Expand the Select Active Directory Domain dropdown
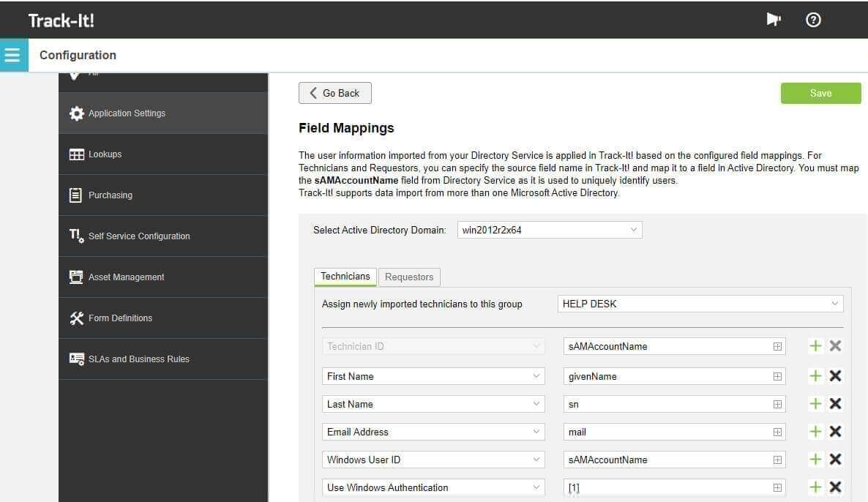Screen dimensions: 868x502 tap(550, 230)
